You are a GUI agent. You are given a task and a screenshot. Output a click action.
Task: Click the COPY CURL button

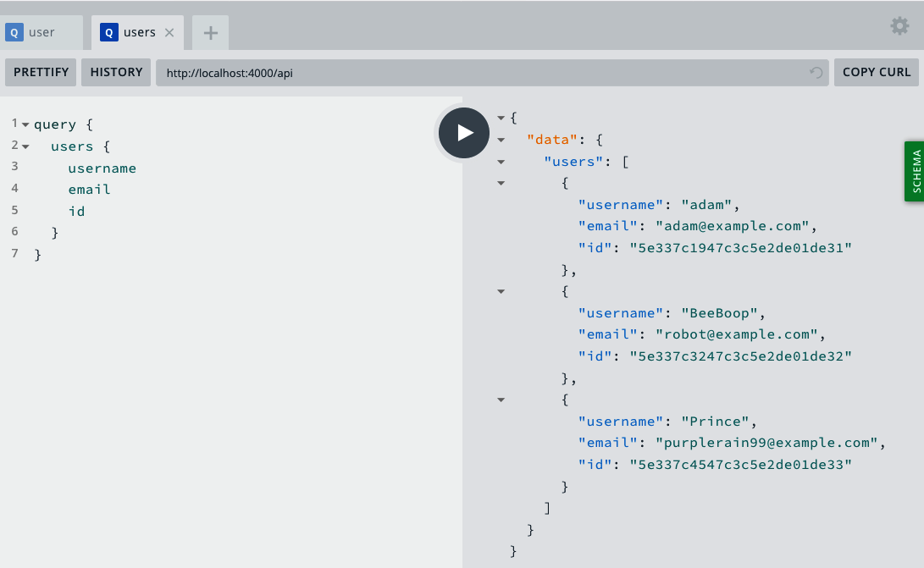877,72
